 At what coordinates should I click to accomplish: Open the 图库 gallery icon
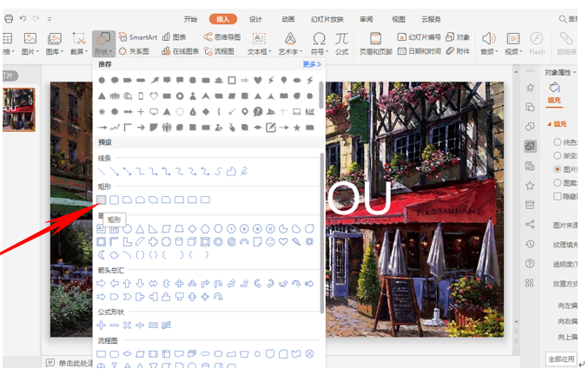[55, 43]
